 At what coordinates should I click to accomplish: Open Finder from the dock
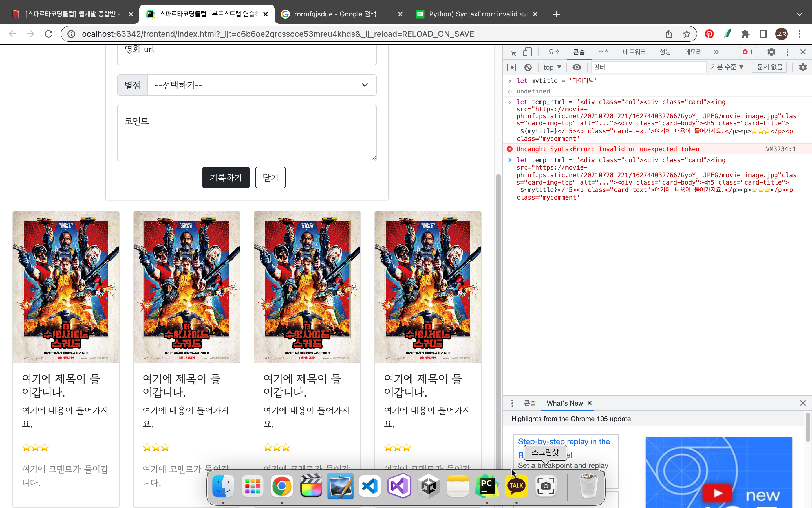[223, 486]
